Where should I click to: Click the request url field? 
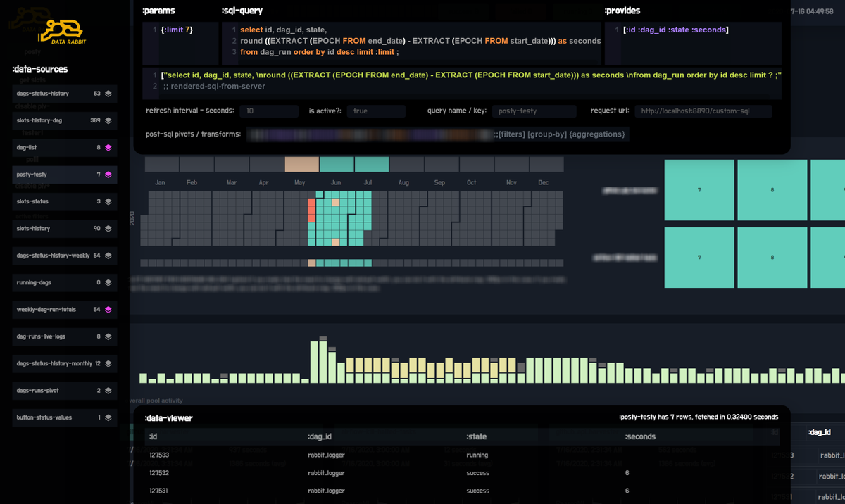[x=703, y=111]
